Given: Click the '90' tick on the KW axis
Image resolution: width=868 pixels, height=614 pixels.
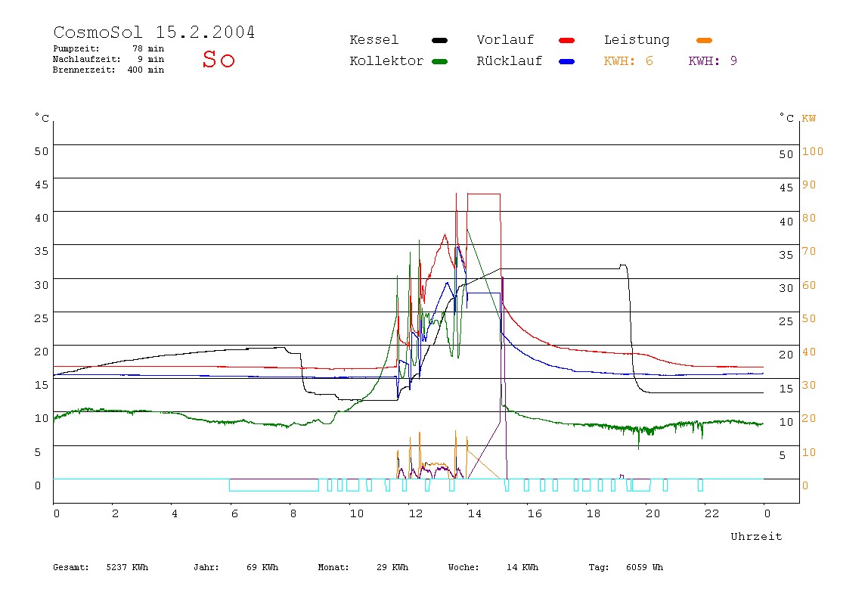Looking at the screenshot, I should pyautogui.click(x=809, y=185).
